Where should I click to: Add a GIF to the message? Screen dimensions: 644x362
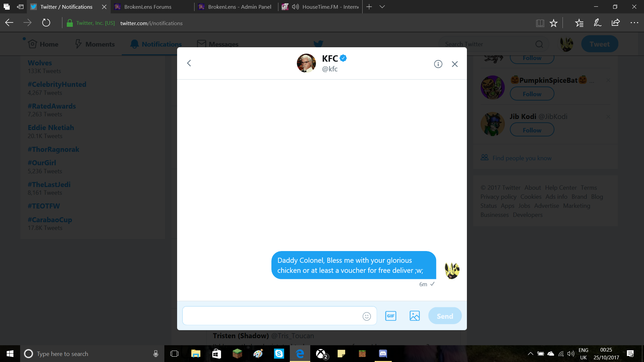(391, 316)
